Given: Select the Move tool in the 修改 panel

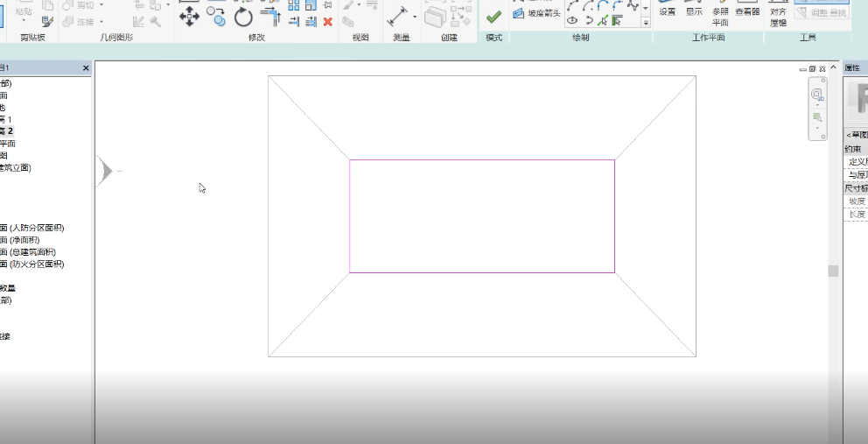Looking at the screenshot, I should click(189, 17).
